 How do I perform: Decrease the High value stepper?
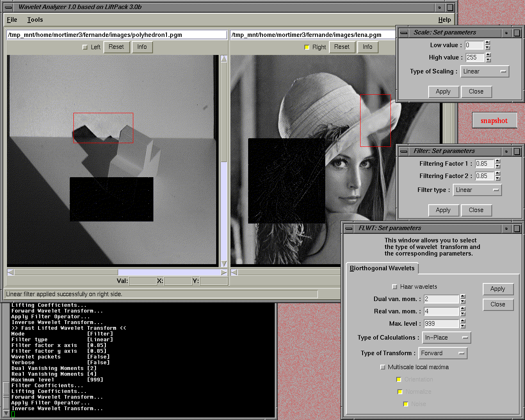[x=488, y=60]
